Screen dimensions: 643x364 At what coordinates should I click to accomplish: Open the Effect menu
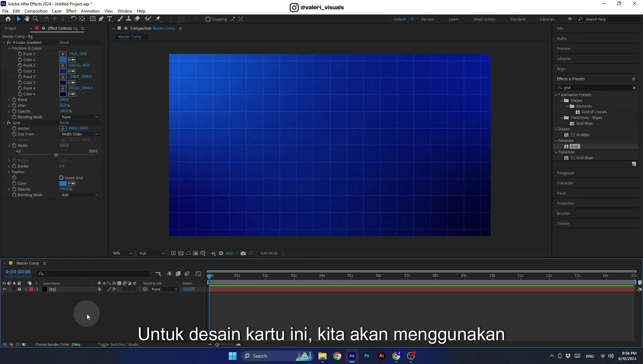coord(71,11)
